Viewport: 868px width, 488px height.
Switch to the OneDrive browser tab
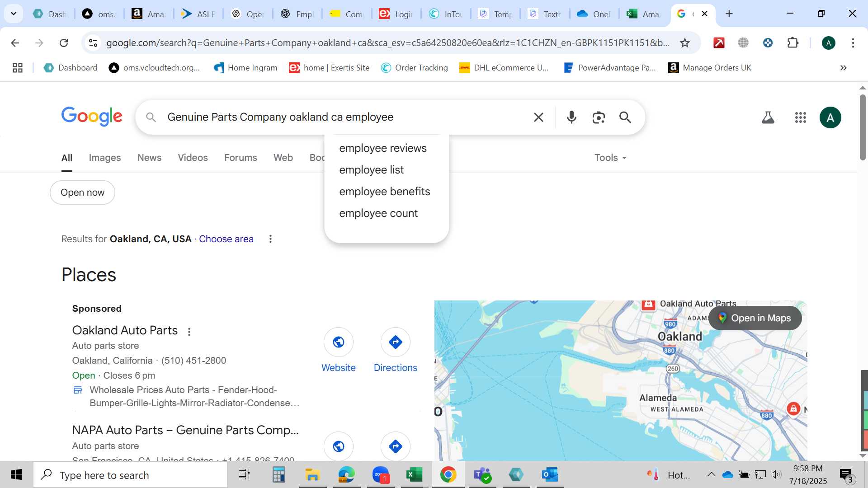click(594, 14)
